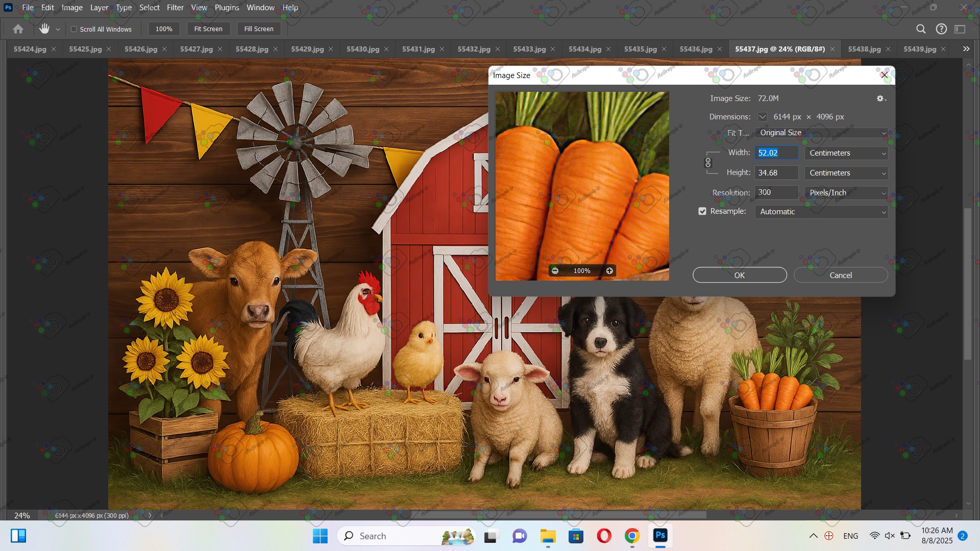Zoom out the preview with minus icon
Screen dimensions: 980x551
(x=555, y=271)
